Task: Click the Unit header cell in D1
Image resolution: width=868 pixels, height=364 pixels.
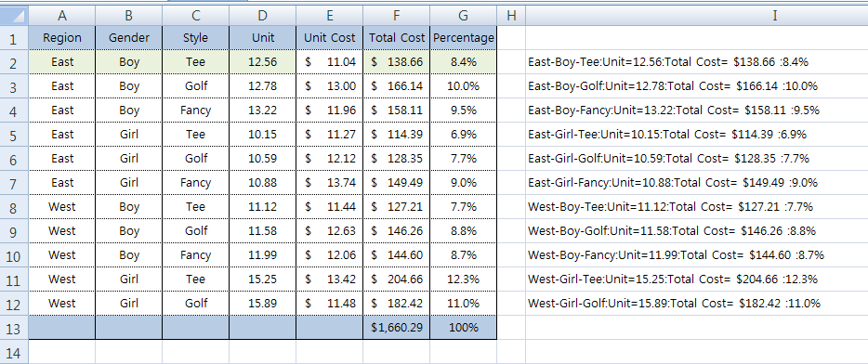Action: point(263,38)
